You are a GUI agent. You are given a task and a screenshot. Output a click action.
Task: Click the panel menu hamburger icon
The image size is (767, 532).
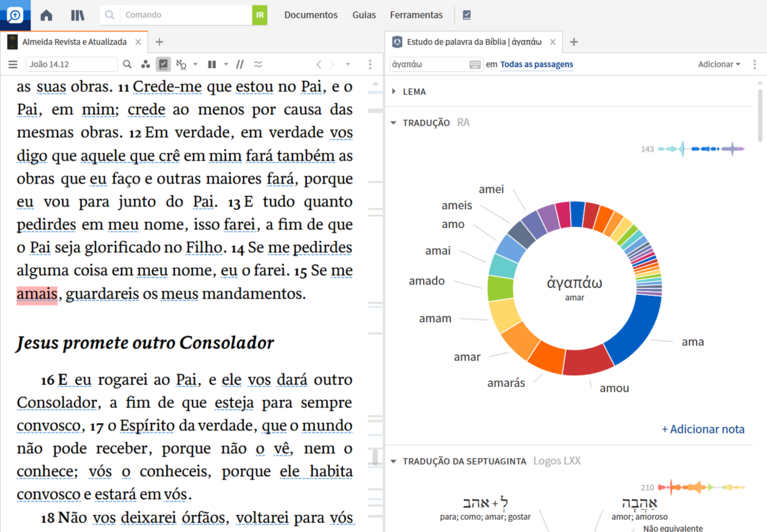coord(13,64)
